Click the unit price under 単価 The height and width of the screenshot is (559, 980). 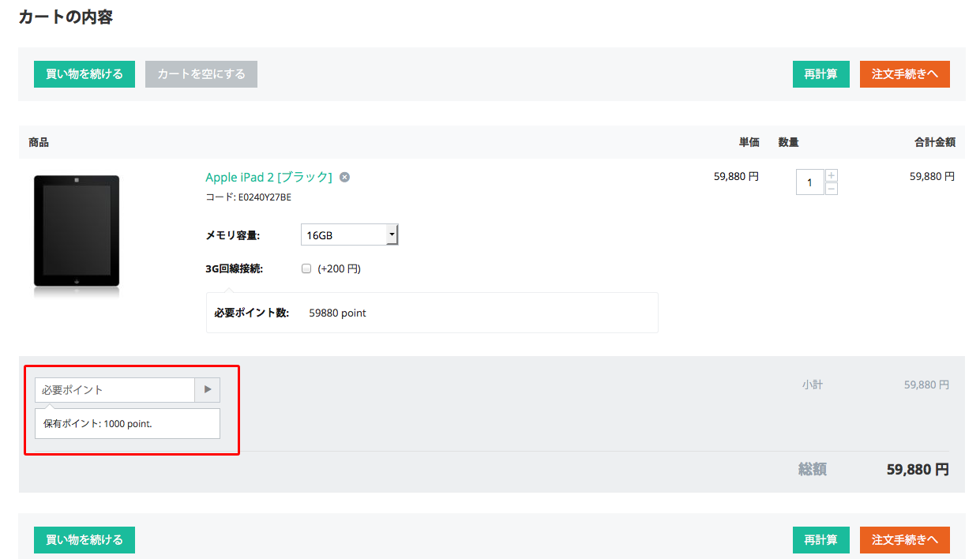[x=736, y=177]
